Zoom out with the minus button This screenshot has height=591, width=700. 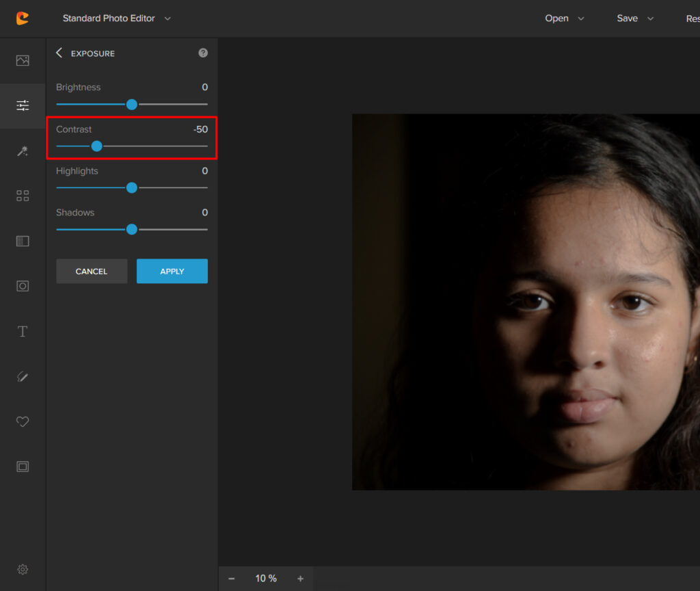pyautogui.click(x=231, y=579)
